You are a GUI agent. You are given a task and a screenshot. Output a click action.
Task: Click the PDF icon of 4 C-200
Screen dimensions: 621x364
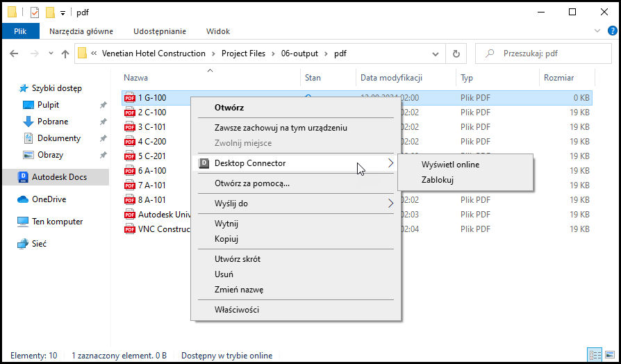click(130, 142)
